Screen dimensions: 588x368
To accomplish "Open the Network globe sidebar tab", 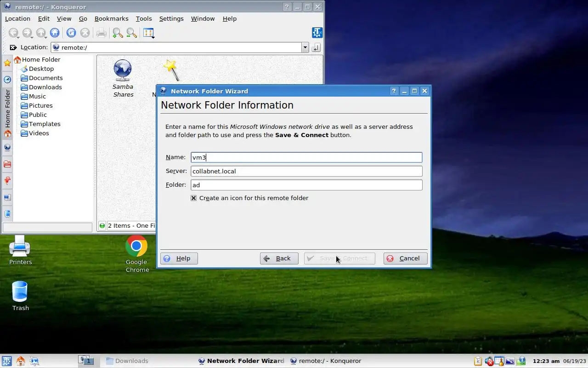I will [x=7, y=148].
